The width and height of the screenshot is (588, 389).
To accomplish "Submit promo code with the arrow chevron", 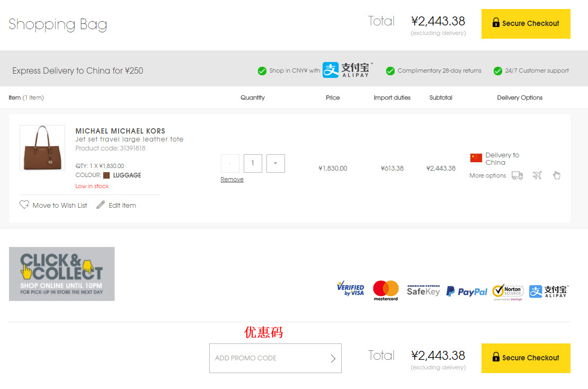I will pos(333,359).
